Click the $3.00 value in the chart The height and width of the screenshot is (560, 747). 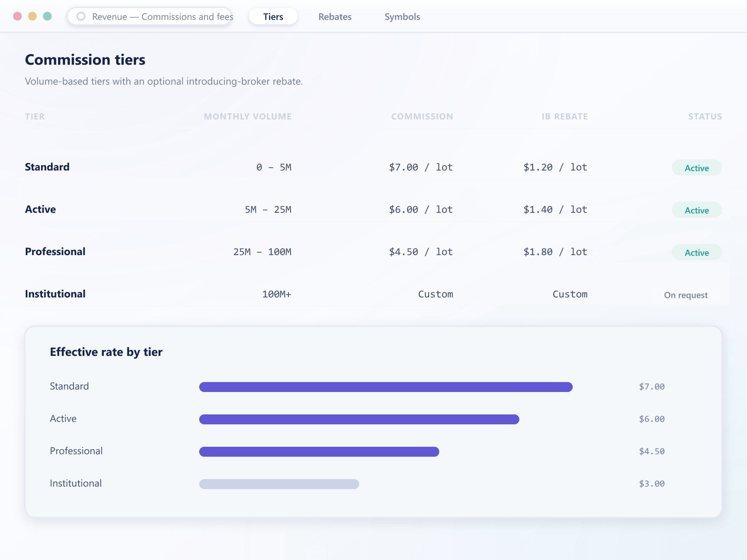[x=652, y=484]
